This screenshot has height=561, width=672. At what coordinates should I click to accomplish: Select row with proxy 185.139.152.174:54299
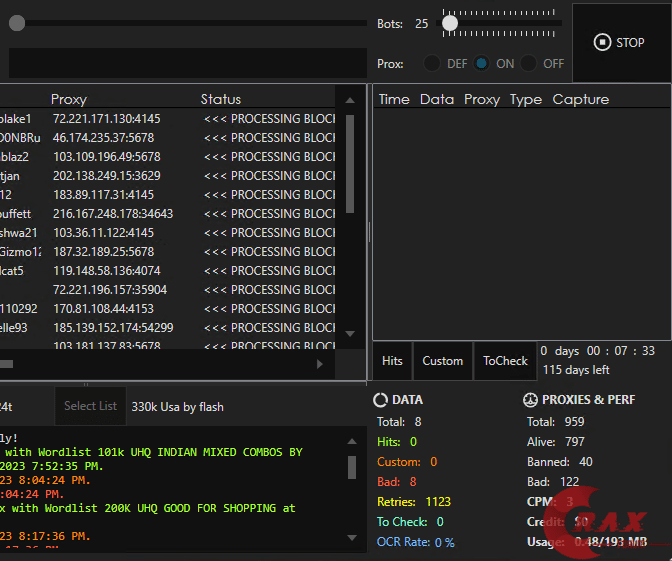tap(167, 328)
